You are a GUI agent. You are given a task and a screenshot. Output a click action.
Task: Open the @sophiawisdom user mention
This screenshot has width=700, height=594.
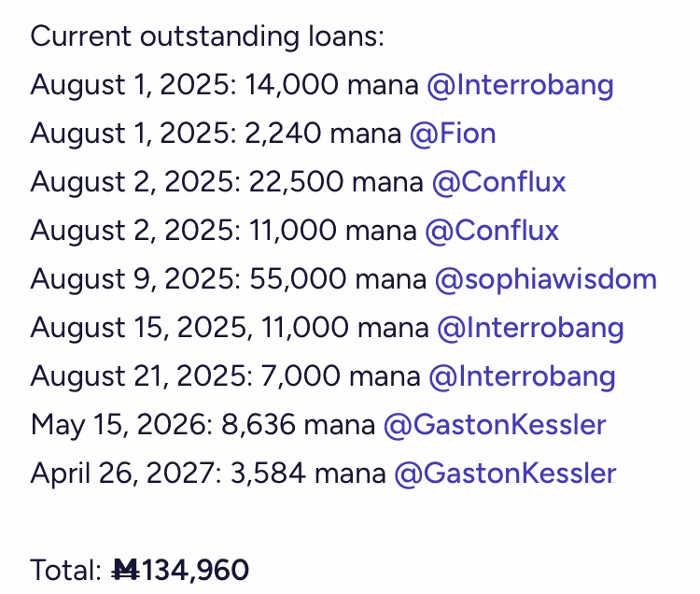pyautogui.click(x=546, y=279)
